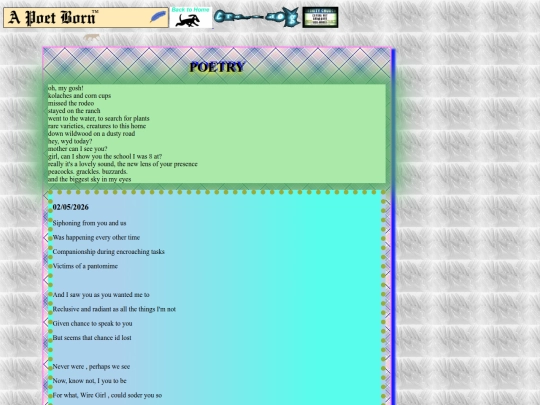Click the Back to Home dog image
The height and width of the screenshot is (405, 540).
point(191,17)
